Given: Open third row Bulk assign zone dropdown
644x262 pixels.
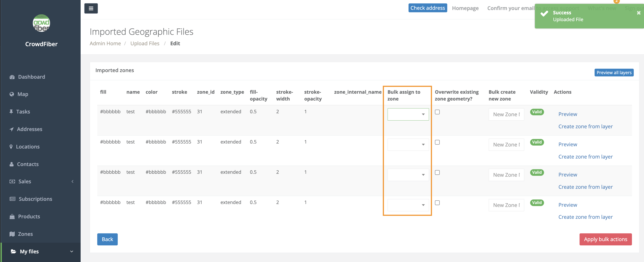Looking at the screenshot, I should (x=408, y=175).
